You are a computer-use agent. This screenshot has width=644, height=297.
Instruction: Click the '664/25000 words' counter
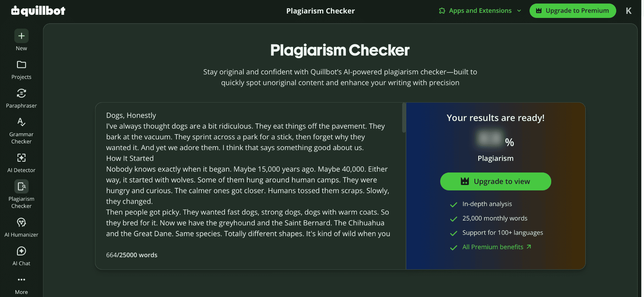click(132, 255)
